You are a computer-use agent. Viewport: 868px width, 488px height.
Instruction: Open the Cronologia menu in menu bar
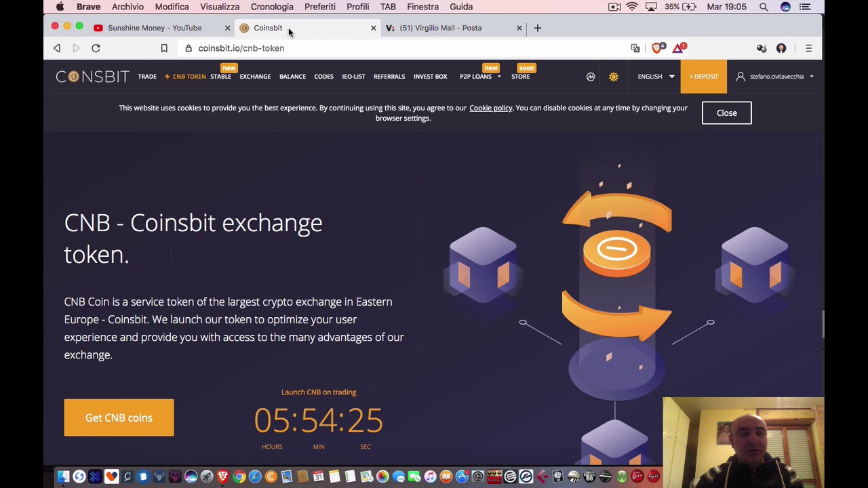(x=272, y=7)
